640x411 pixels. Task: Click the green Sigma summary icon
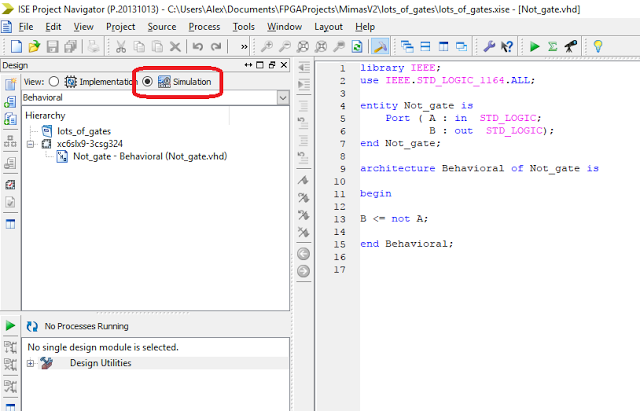pyautogui.click(x=552, y=47)
